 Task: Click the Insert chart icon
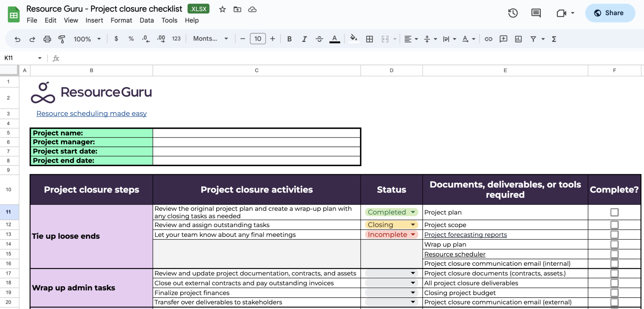tap(518, 39)
